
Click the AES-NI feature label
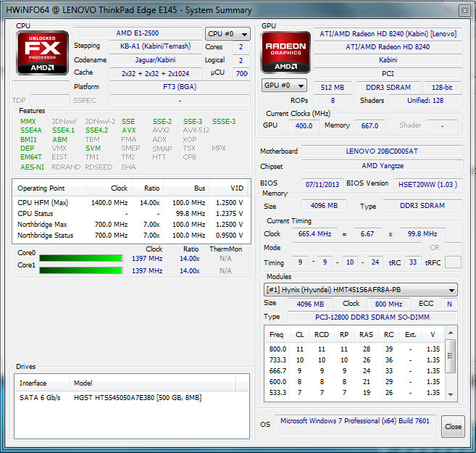click(32, 167)
